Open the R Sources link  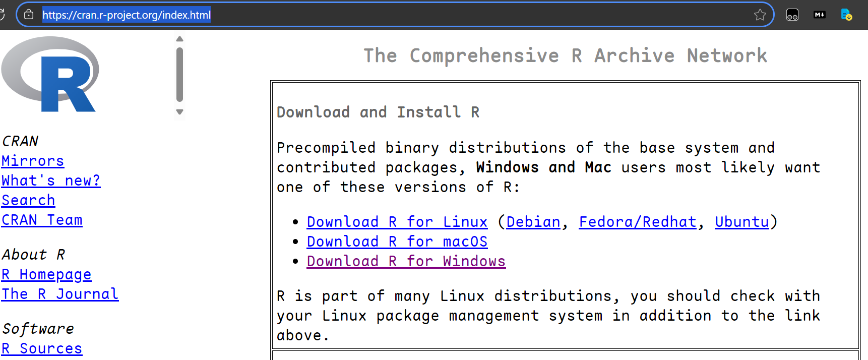pyautogui.click(x=42, y=348)
